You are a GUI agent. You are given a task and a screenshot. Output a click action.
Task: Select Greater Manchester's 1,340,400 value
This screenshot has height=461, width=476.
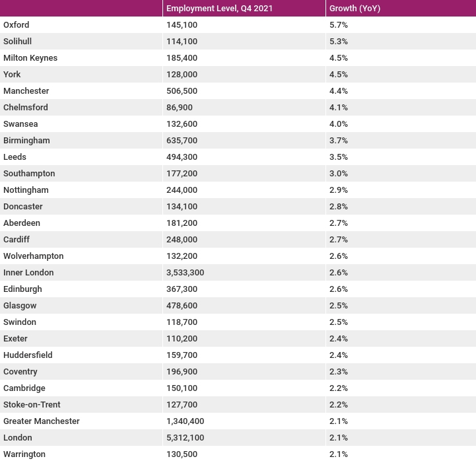pos(185,421)
